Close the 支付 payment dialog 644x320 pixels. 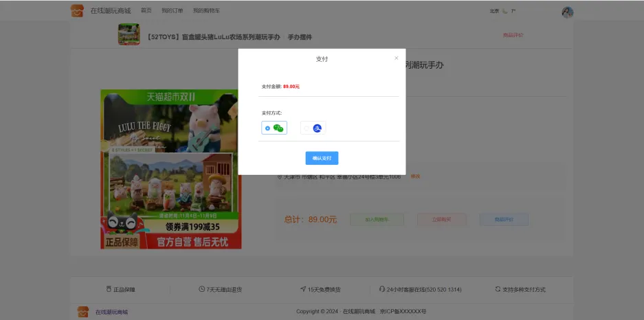(396, 58)
